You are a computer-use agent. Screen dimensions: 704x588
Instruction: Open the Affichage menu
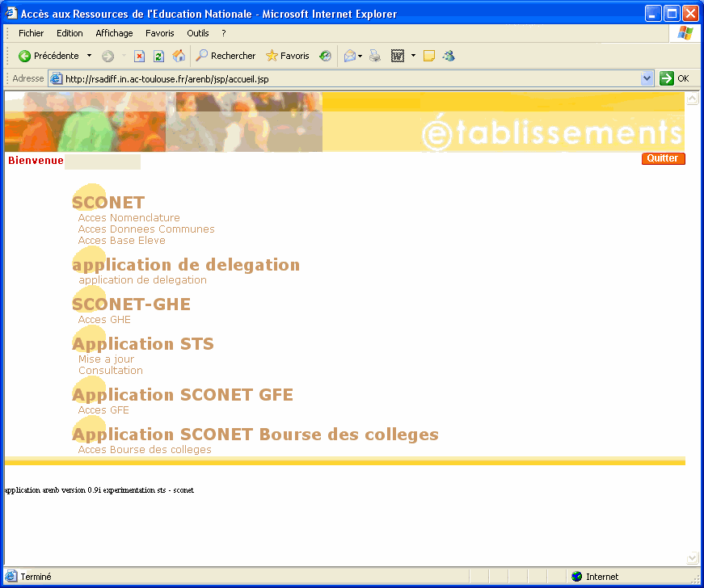point(114,33)
